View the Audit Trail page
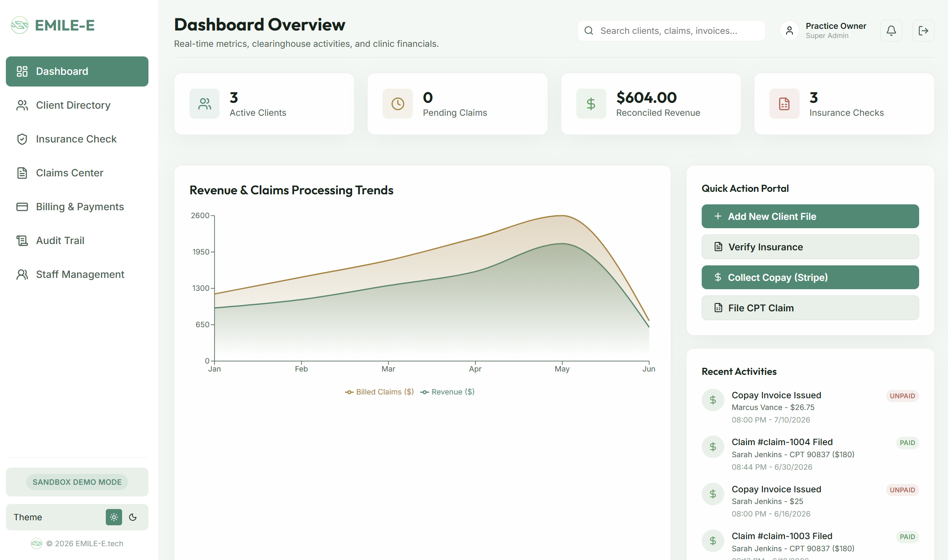This screenshot has width=948, height=560. [77, 241]
